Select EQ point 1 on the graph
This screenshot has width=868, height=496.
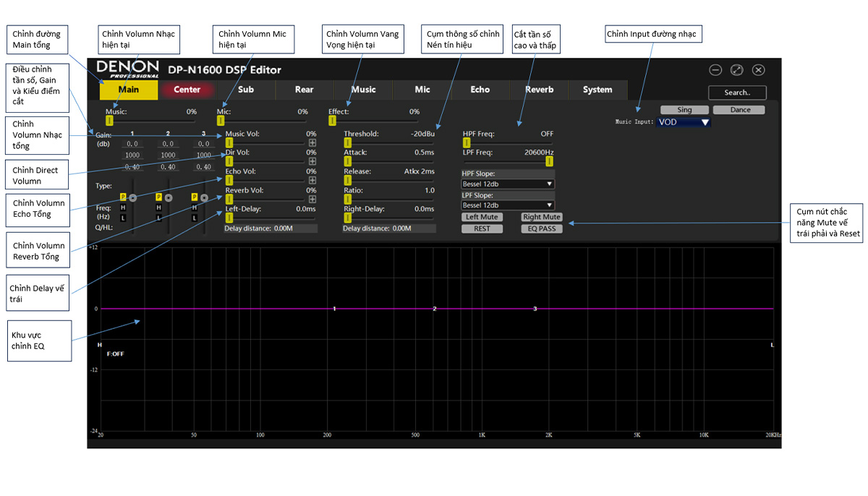[334, 309]
